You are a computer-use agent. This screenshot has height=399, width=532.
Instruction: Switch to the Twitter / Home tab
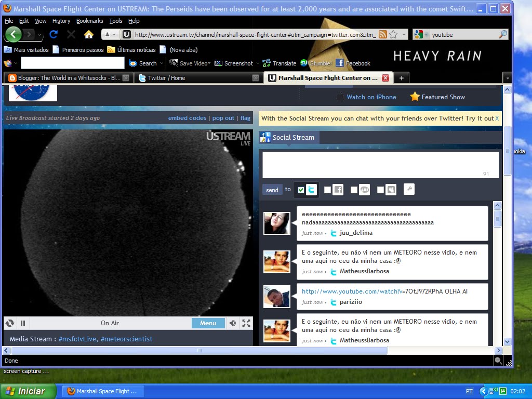[198, 78]
